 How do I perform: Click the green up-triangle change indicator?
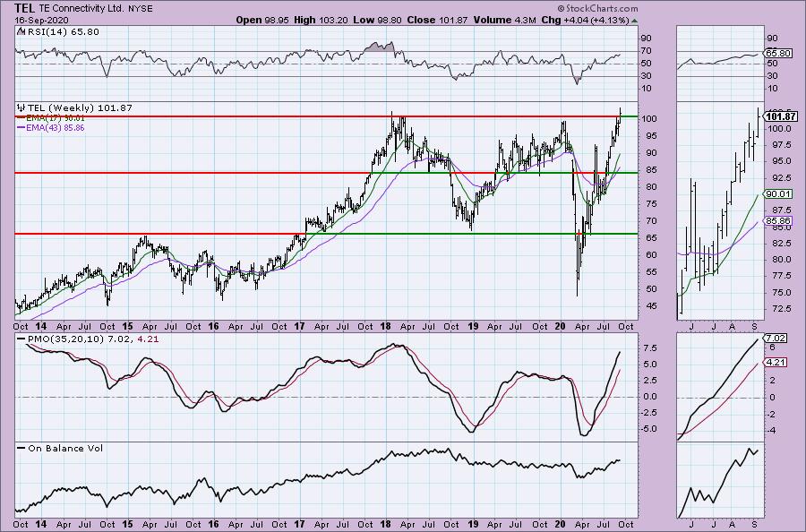[635, 21]
